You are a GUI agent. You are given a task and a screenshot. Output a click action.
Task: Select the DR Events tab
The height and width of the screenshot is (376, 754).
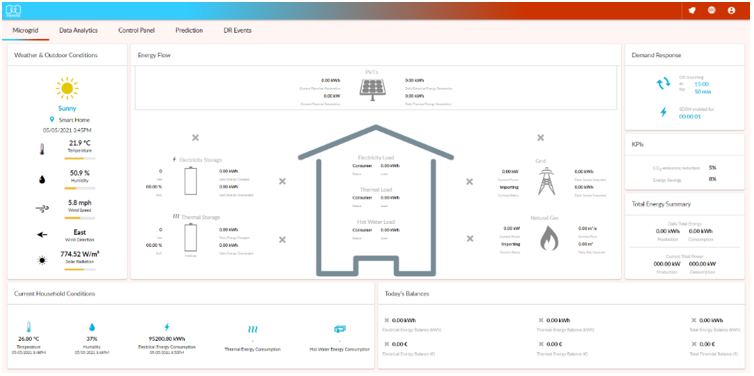click(238, 30)
